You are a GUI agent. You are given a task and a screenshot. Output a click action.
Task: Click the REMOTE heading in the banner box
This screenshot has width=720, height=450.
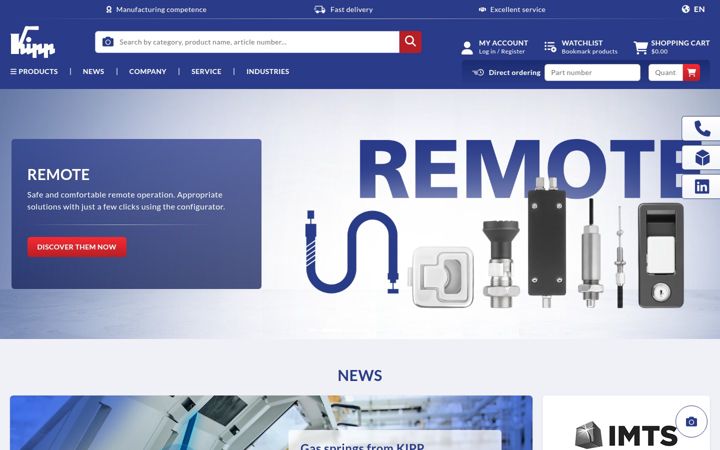[58, 174]
